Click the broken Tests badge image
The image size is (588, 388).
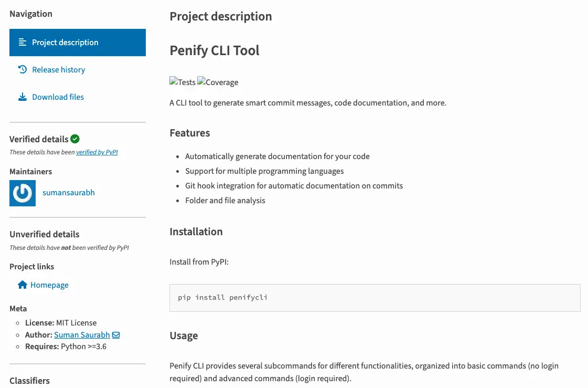(183, 82)
